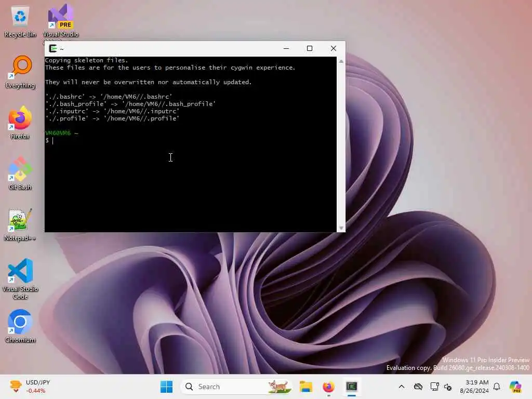The width and height of the screenshot is (532, 399).
Task: Select the Visual Studio Preview desktop shortcut
Action: tap(60, 22)
